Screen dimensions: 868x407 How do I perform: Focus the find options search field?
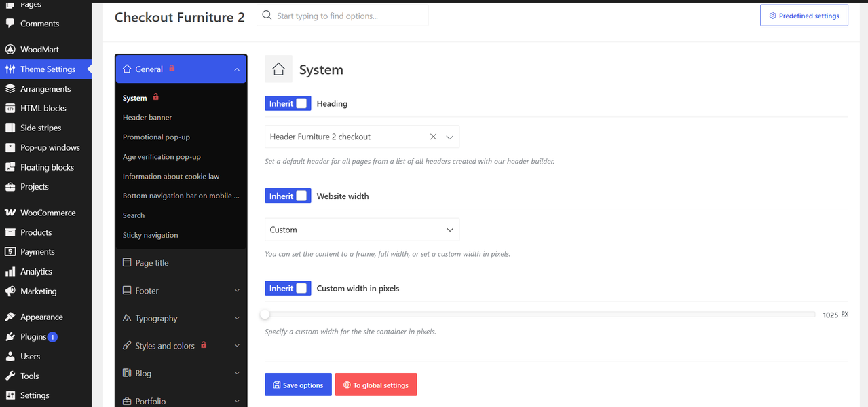342,16
